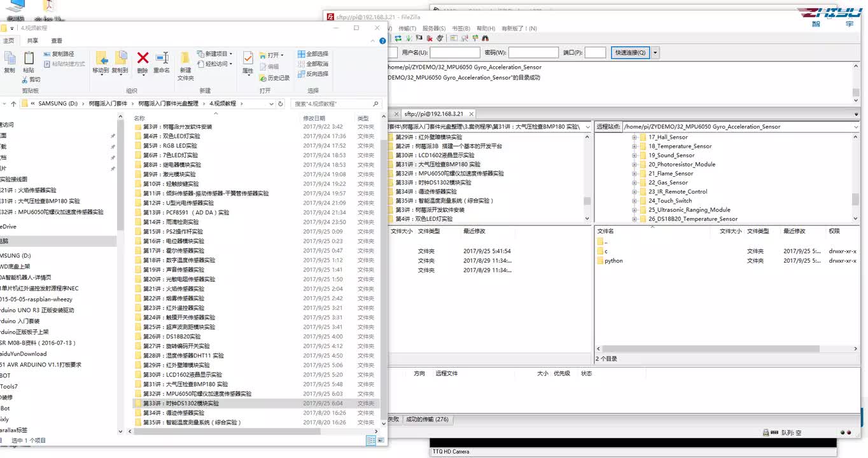
Task: Switch Explorer to details view icon
Action: (370, 440)
